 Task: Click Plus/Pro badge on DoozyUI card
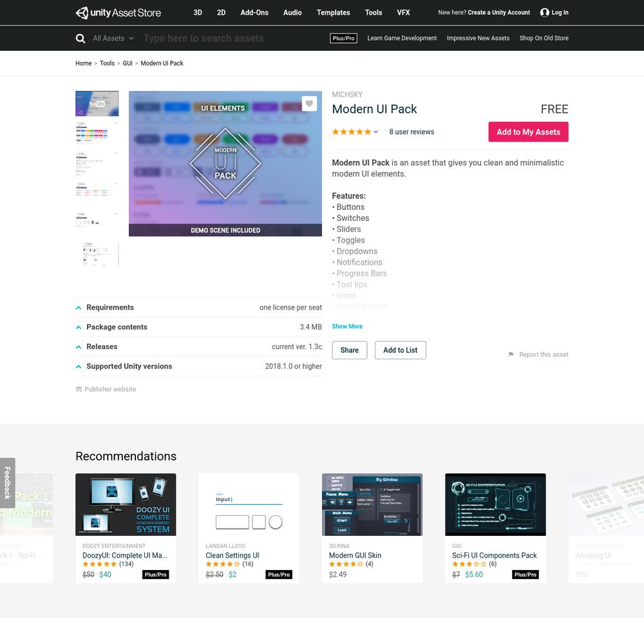pos(156,575)
